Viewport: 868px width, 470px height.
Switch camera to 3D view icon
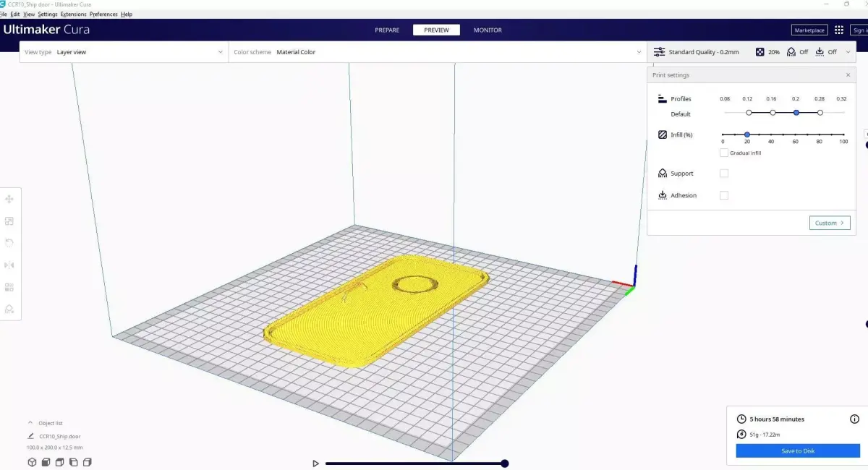(x=31, y=461)
